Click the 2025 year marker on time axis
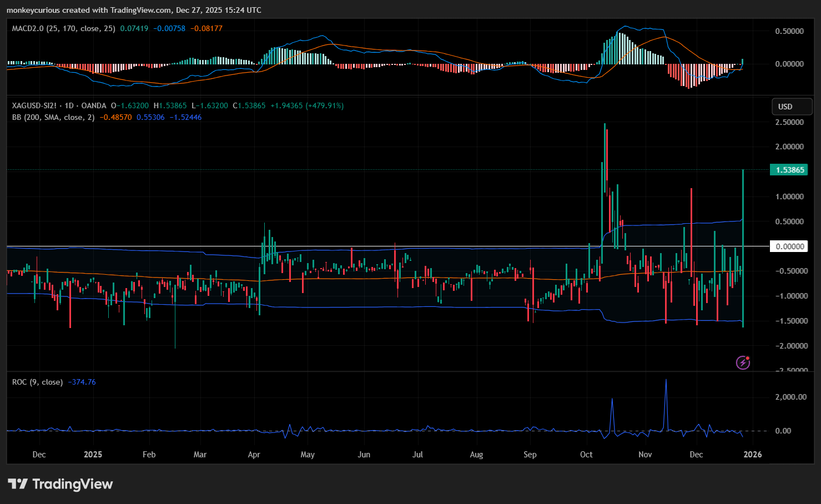 coord(93,454)
